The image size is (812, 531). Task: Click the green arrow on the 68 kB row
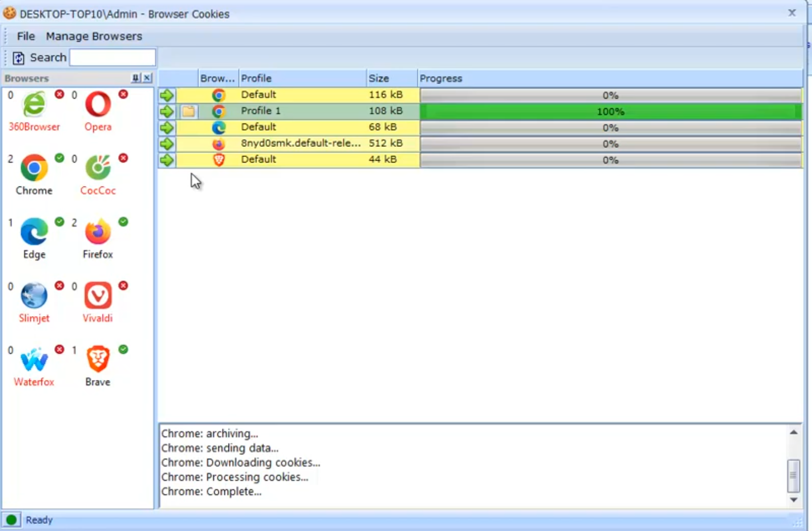pos(167,128)
